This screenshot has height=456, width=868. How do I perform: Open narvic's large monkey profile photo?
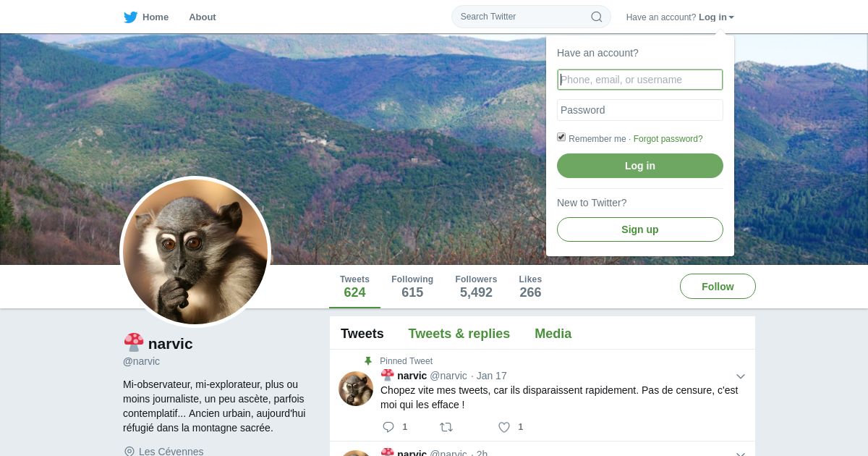(x=195, y=252)
